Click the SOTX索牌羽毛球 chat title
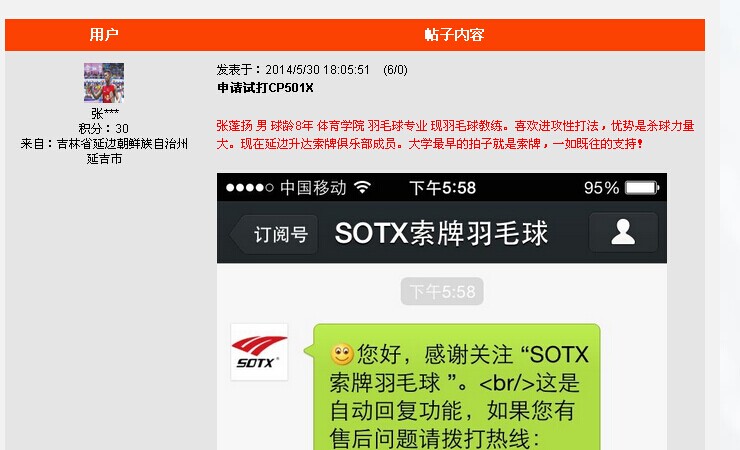Image resolution: width=740 pixels, height=450 pixels. coord(441,233)
